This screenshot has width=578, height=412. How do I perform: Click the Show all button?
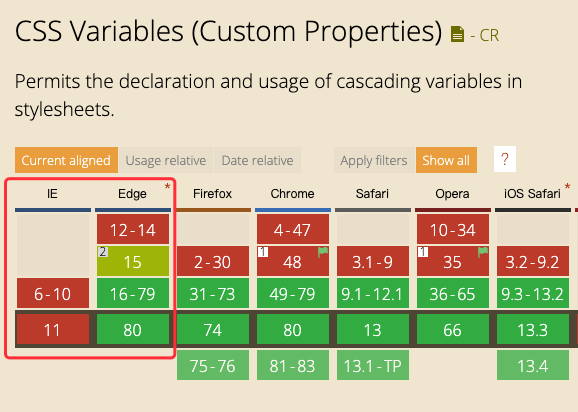coord(446,160)
